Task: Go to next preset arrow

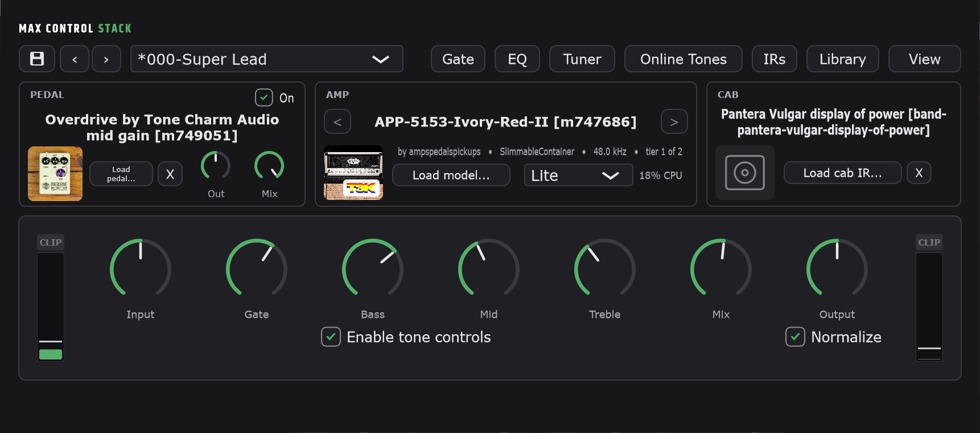Action: pyautogui.click(x=106, y=59)
